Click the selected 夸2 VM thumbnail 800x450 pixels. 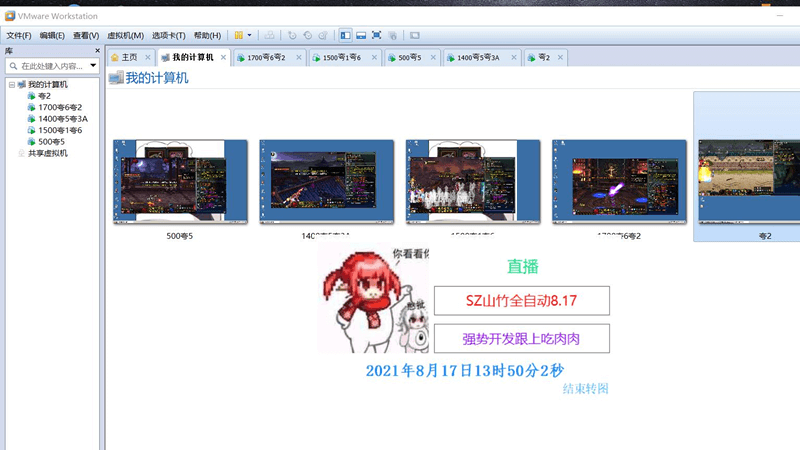pos(749,182)
